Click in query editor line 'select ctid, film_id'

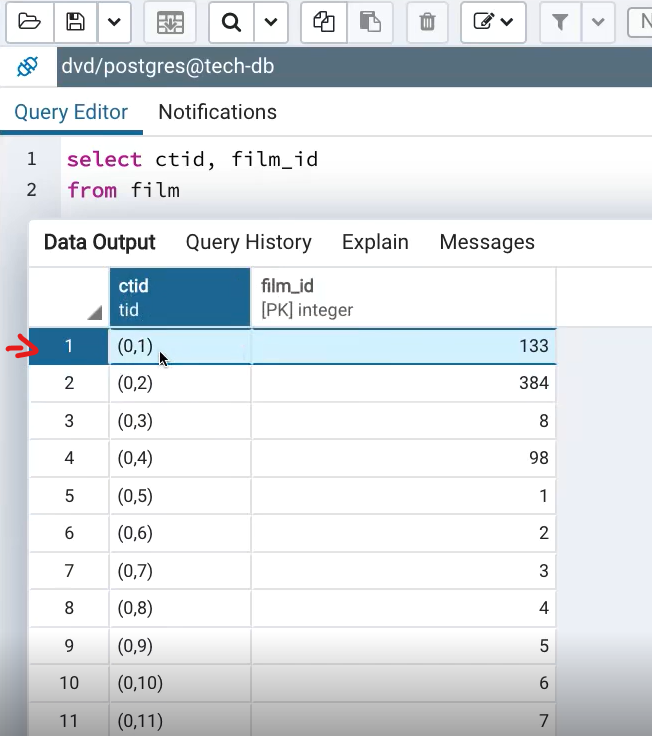point(192,159)
